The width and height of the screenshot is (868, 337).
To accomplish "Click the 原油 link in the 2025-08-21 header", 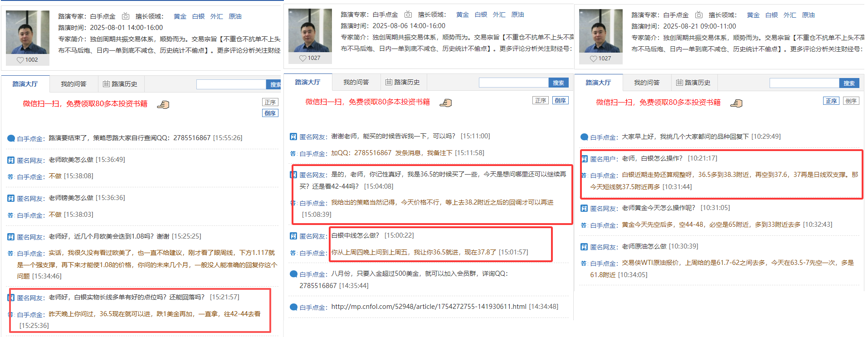I will tap(808, 15).
